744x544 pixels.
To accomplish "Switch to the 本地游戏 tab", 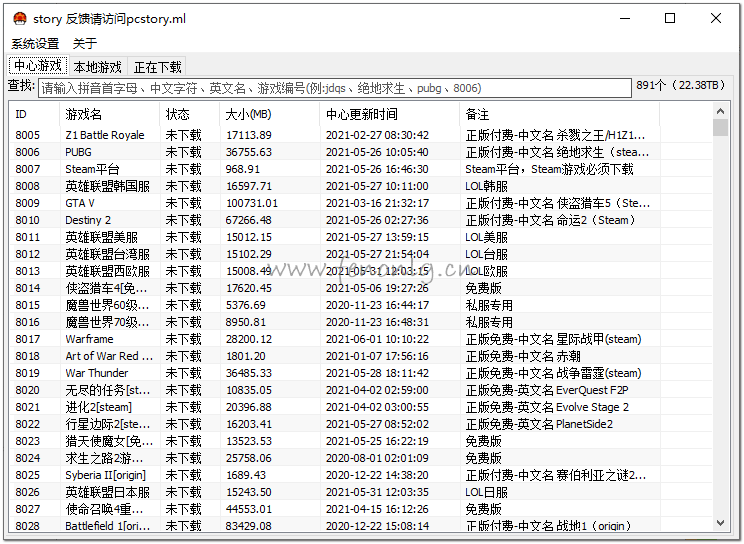I will click(x=98, y=67).
